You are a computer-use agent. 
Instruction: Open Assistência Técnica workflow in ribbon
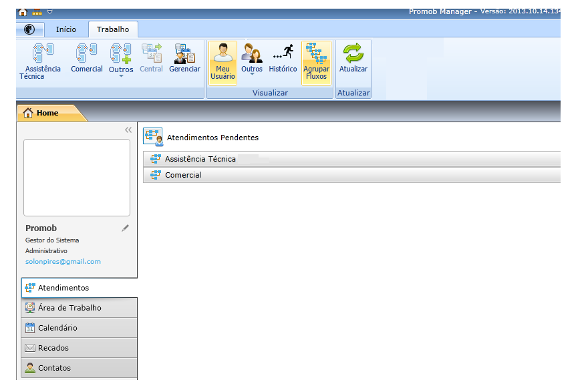(x=40, y=61)
